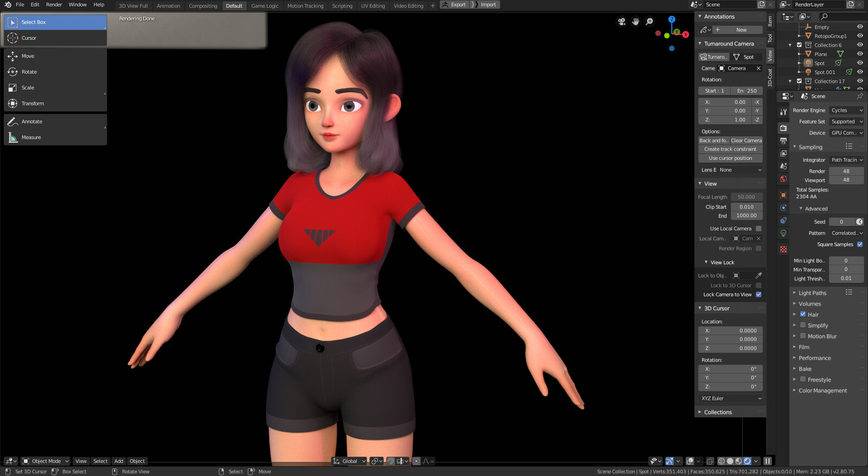The height and width of the screenshot is (476, 868).
Task: Enable the Motion Blur checkbox
Action: [803, 336]
